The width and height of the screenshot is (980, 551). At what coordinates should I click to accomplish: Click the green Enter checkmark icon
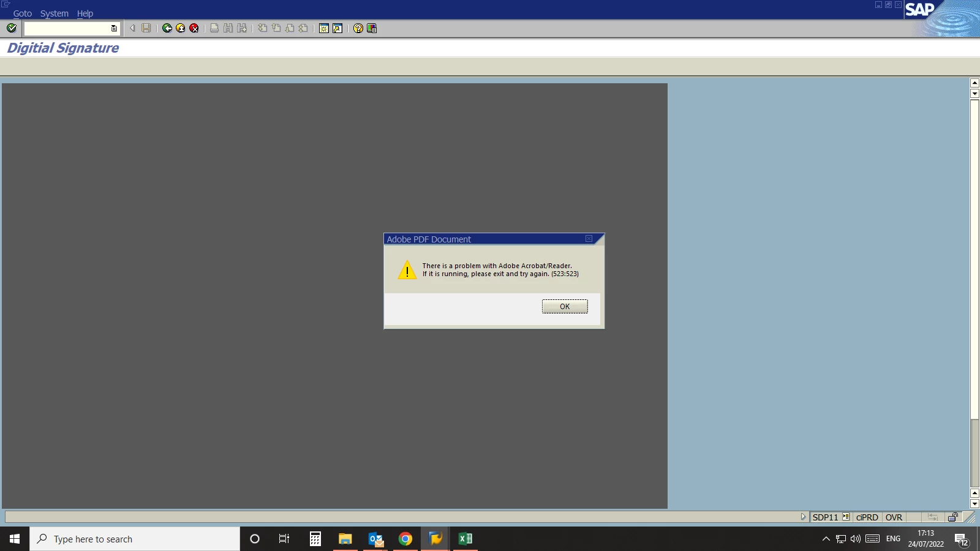[11, 28]
